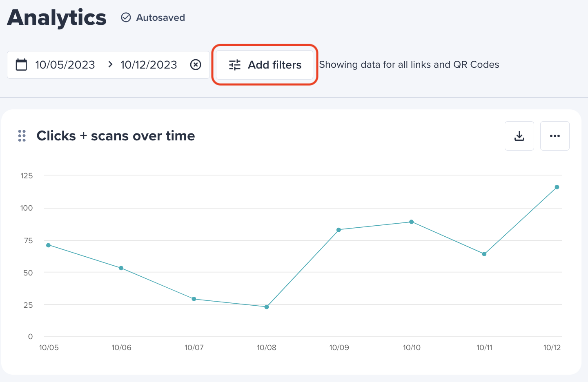This screenshot has height=382, width=588.
Task: Click the 10/09 axis label
Action: tap(339, 348)
